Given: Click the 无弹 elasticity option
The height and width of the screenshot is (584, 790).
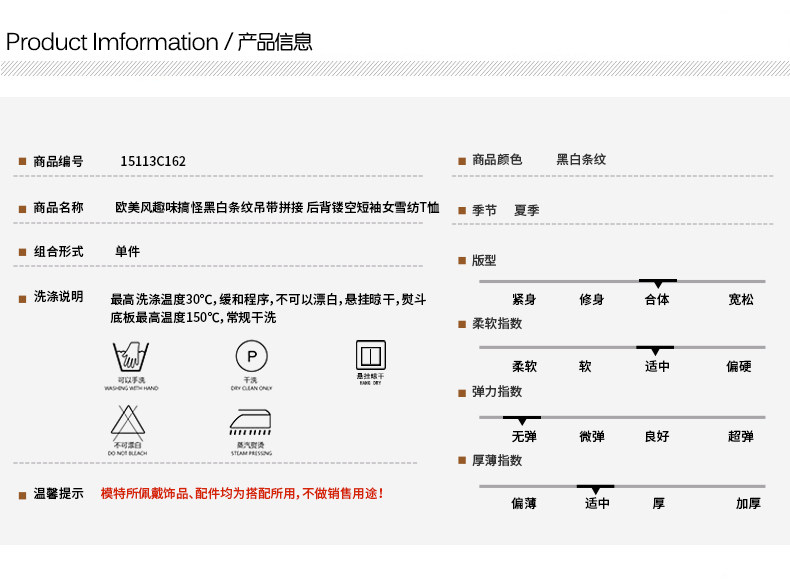Looking at the screenshot, I should click(x=524, y=436).
